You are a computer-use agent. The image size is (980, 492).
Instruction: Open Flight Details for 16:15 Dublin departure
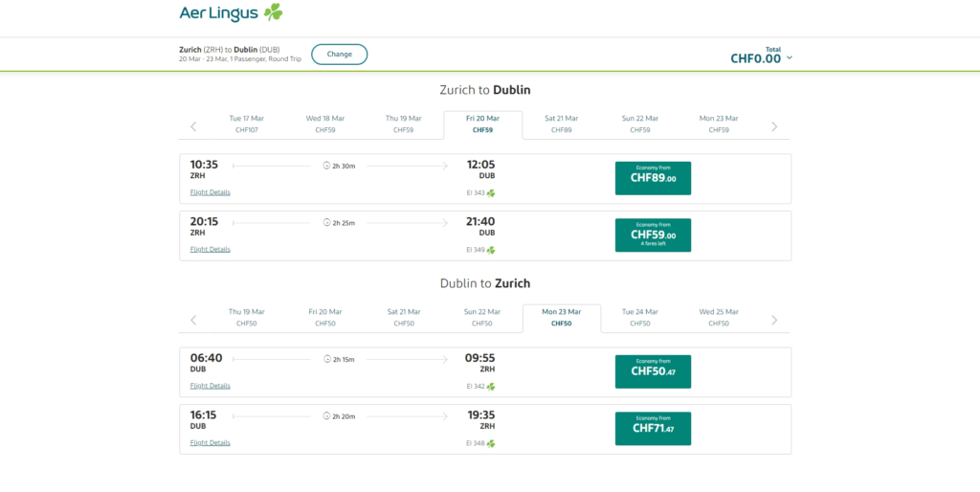click(210, 443)
